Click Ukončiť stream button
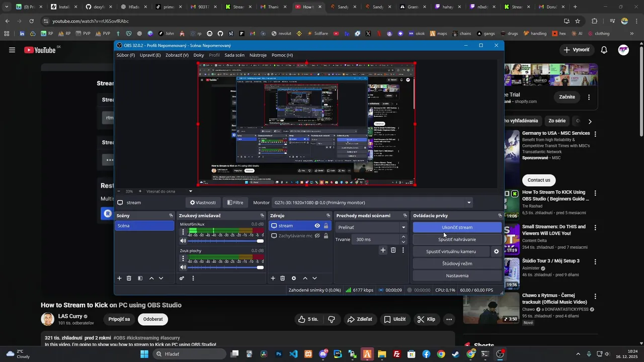This screenshot has height=362, width=644. [x=457, y=227]
